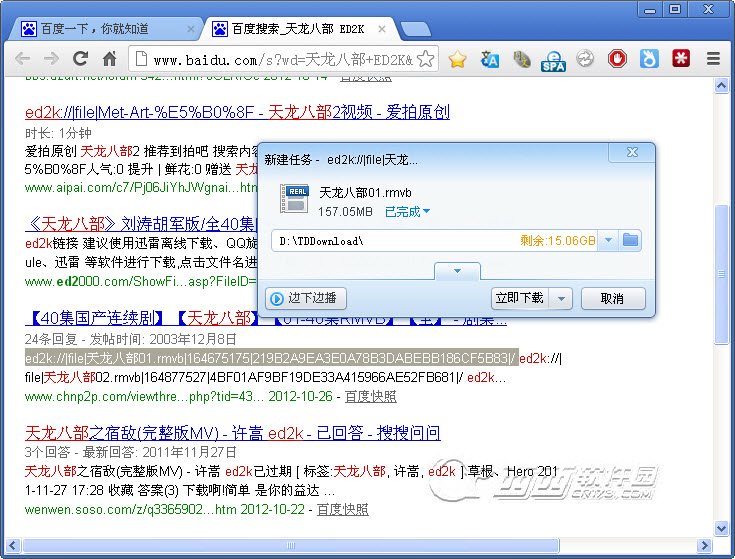Click the address bar URL field
Viewport: 735px width, 559px height.
(283, 60)
